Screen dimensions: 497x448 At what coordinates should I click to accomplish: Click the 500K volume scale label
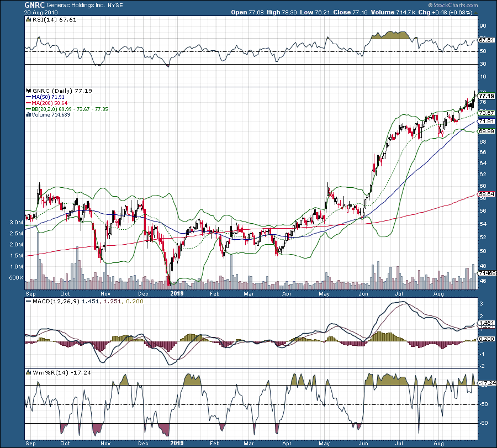(x=17, y=278)
